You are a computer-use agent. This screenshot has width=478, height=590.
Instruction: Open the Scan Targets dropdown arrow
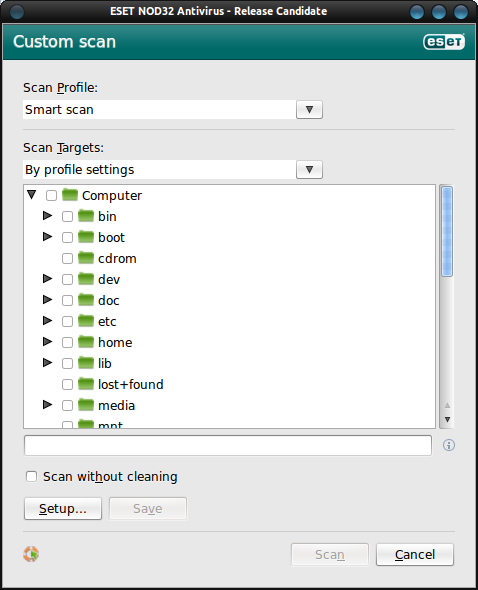[x=309, y=170]
